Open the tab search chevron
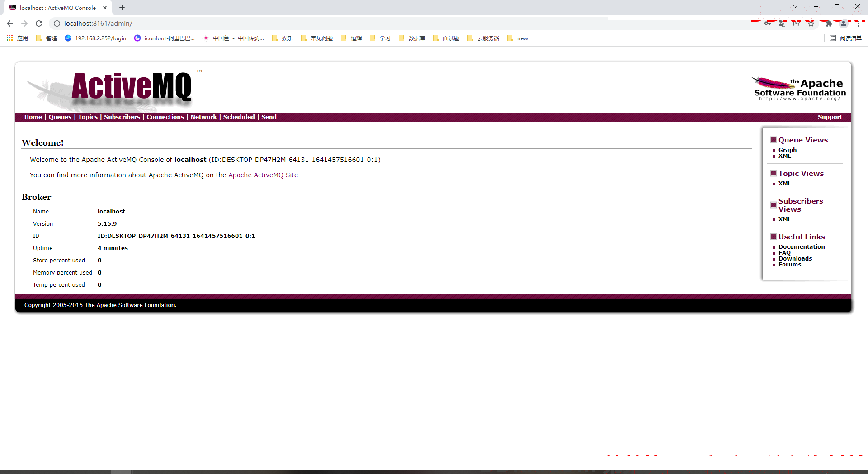Viewport: 868px width, 474px height. pyautogui.click(x=795, y=6)
